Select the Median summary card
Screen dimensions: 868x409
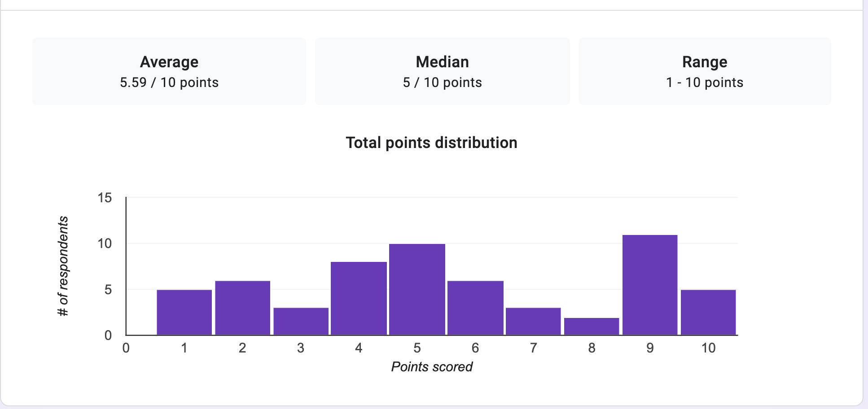(442, 71)
